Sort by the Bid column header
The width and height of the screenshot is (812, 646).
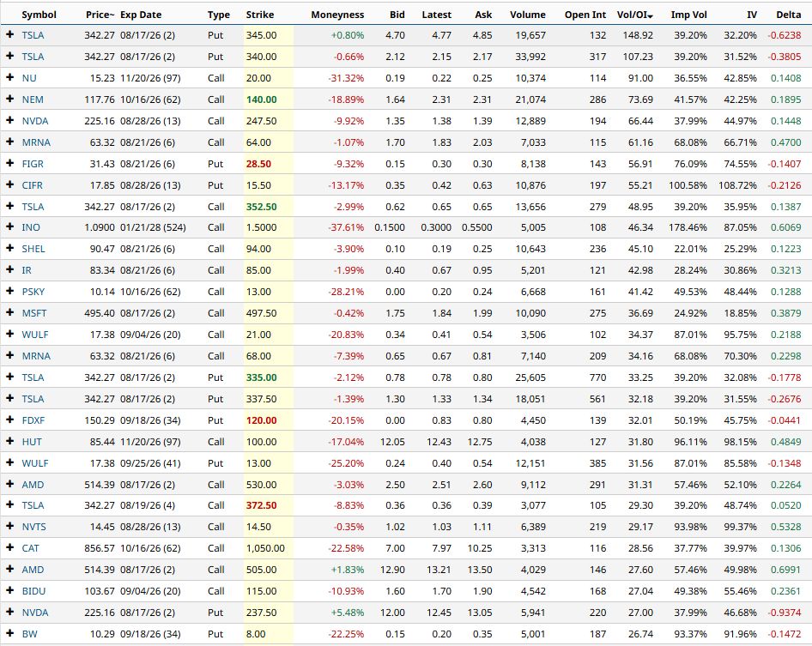coord(397,15)
